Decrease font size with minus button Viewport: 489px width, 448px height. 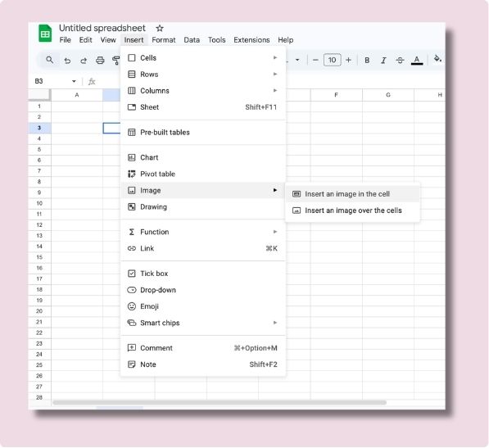315,60
